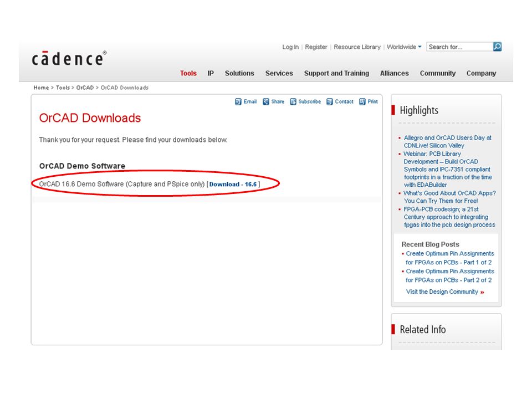Click the OrCAD Downloads breadcrumb text
Image resolution: width=532 pixels, height=399 pixels.
[x=125, y=88]
